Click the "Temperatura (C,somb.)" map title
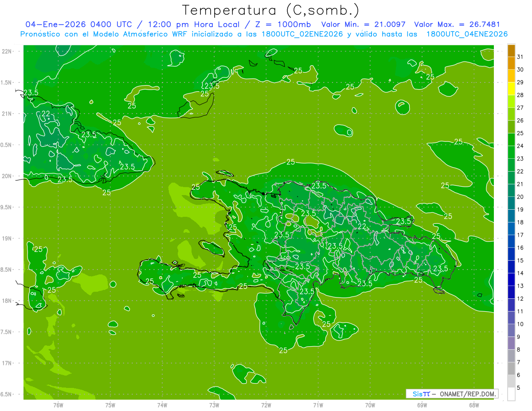Image resolution: width=532 pixels, height=411 pixels. 271,10
